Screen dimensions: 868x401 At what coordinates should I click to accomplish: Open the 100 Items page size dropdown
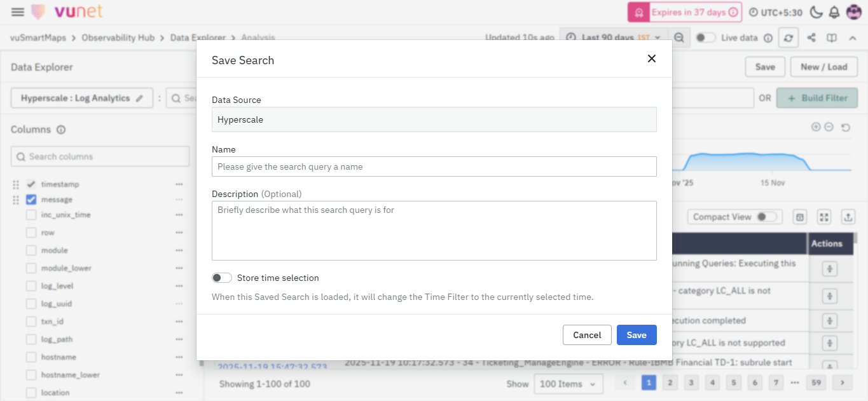click(568, 384)
